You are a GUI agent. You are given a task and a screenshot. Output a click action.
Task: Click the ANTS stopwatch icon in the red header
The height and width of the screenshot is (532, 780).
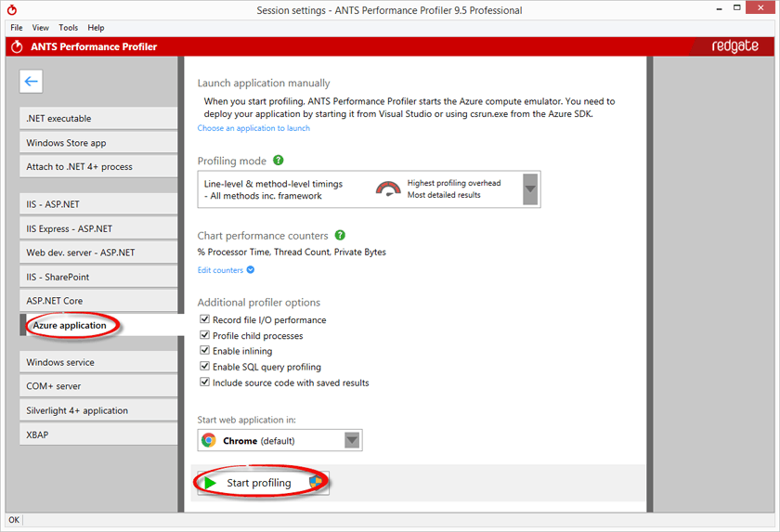point(17,46)
